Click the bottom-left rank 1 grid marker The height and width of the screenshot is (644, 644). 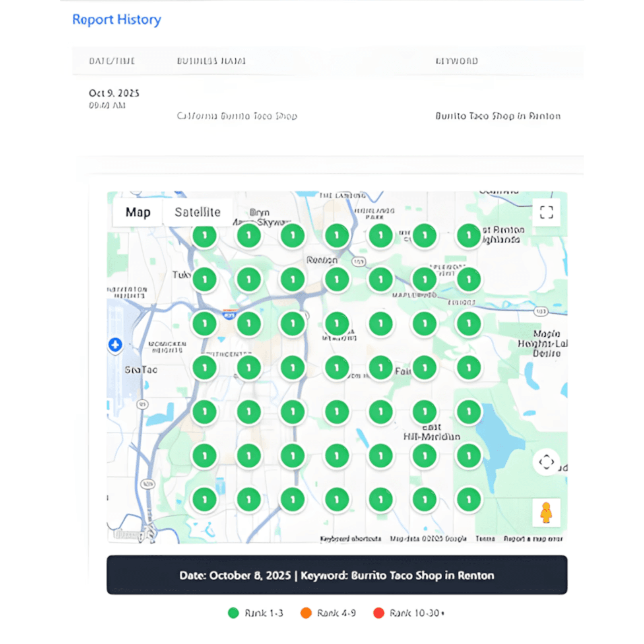pyautogui.click(x=205, y=499)
